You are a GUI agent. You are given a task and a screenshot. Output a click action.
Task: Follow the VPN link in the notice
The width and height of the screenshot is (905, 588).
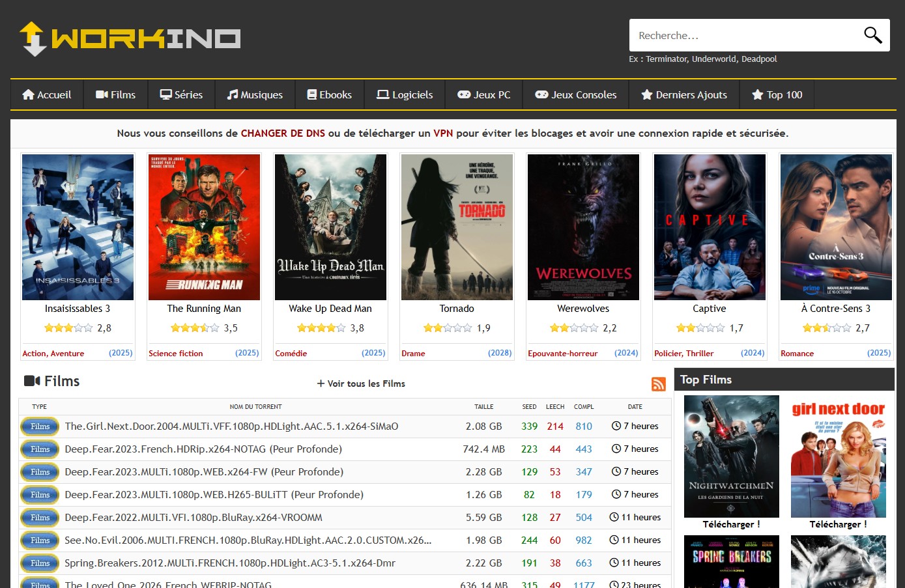coord(443,133)
